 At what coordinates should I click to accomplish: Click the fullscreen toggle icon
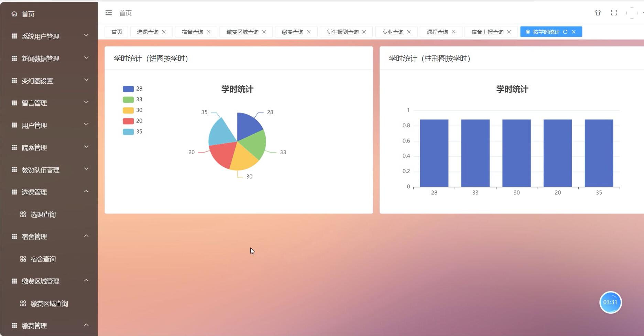tap(614, 12)
